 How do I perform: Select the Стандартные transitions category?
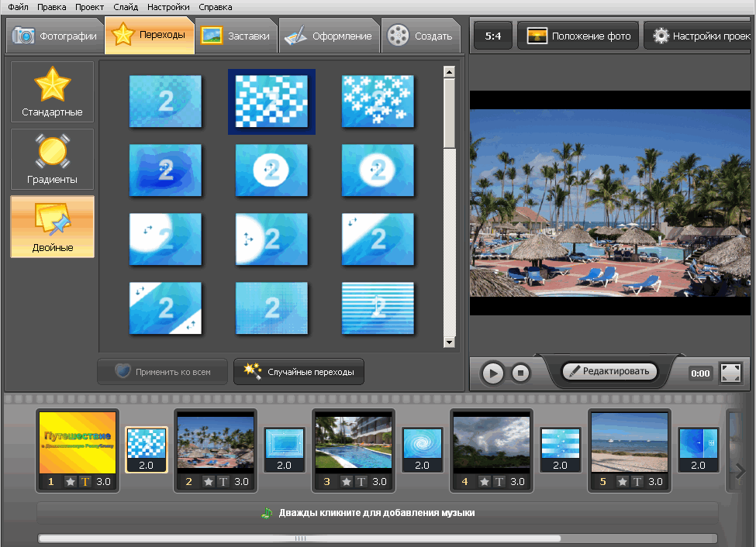coord(52,92)
